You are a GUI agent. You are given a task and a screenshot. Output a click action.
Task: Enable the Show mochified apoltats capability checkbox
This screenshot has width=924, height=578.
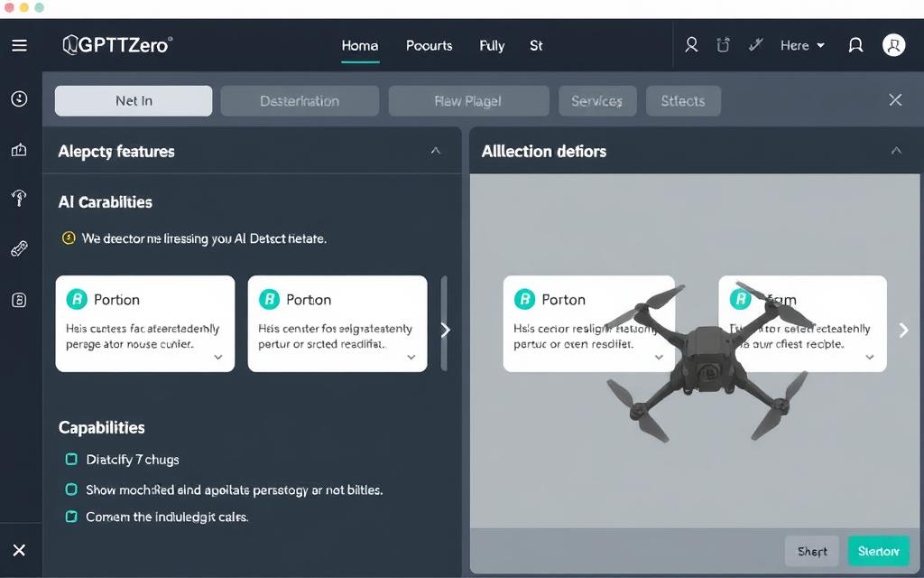70,489
